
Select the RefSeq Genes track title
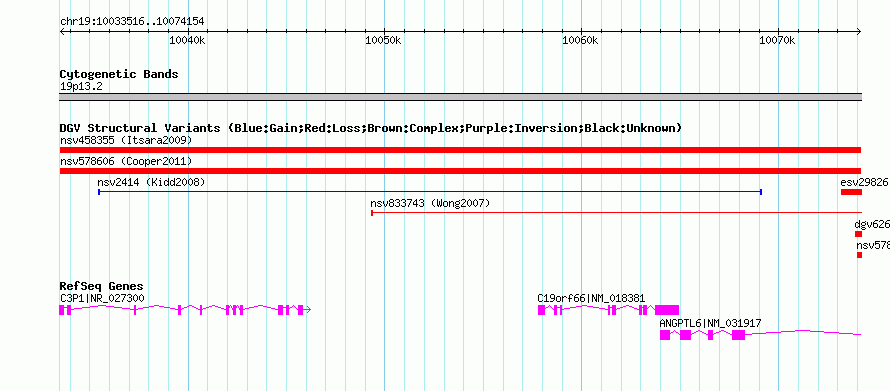point(102,287)
